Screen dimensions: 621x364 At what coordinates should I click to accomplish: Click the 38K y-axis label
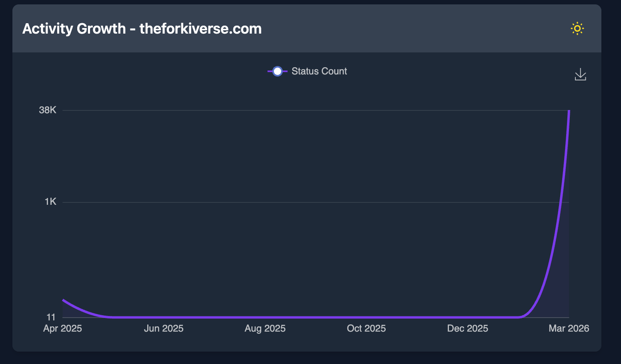coord(47,110)
